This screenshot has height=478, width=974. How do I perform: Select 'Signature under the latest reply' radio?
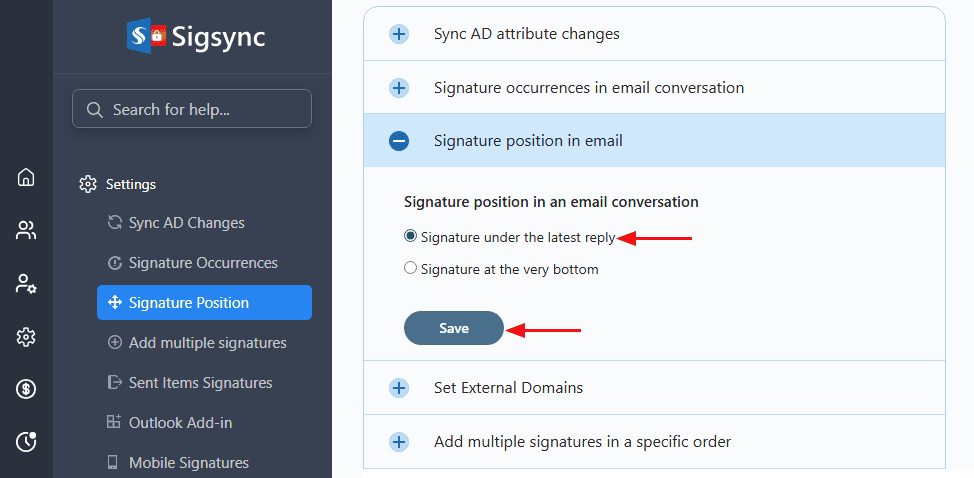click(x=410, y=237)
